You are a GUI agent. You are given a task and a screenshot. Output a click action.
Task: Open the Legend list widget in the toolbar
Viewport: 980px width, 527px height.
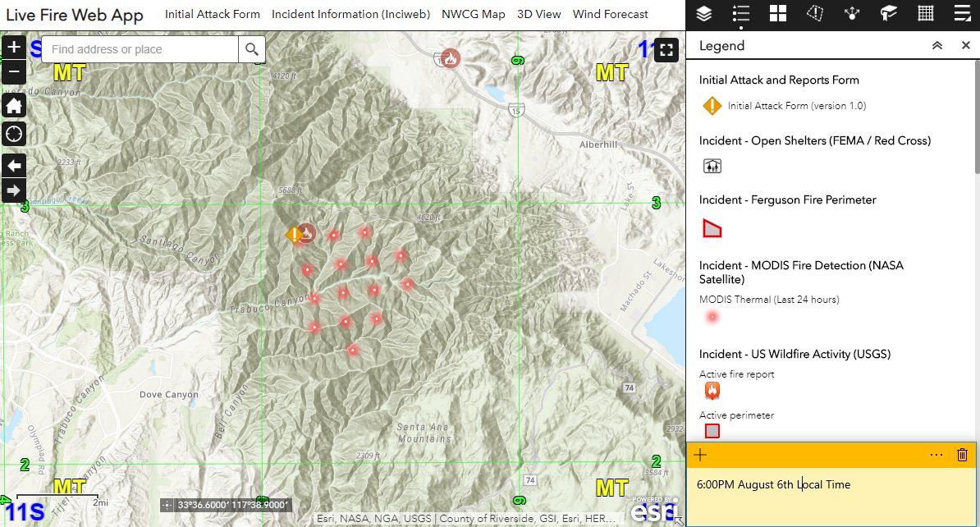(x=740, y=14)
